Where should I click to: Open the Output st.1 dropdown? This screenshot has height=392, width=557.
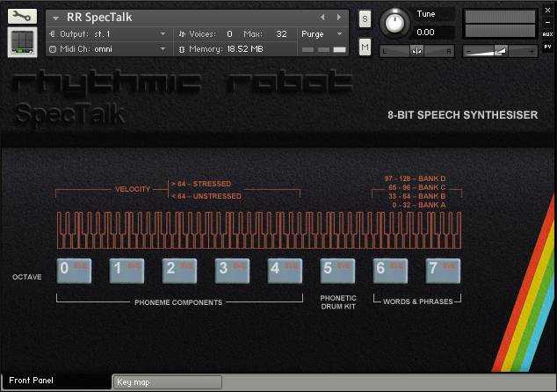pos(163,34)
